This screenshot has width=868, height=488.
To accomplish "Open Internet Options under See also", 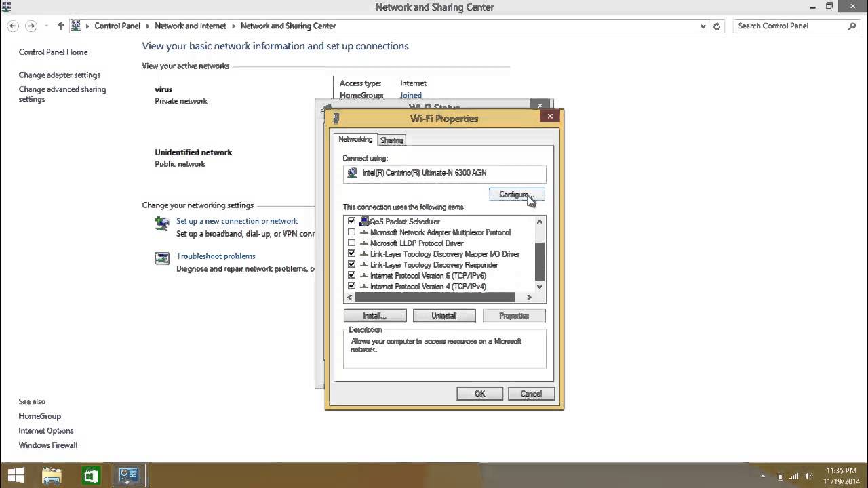I will pyautogui.click(x=46, y=431).
